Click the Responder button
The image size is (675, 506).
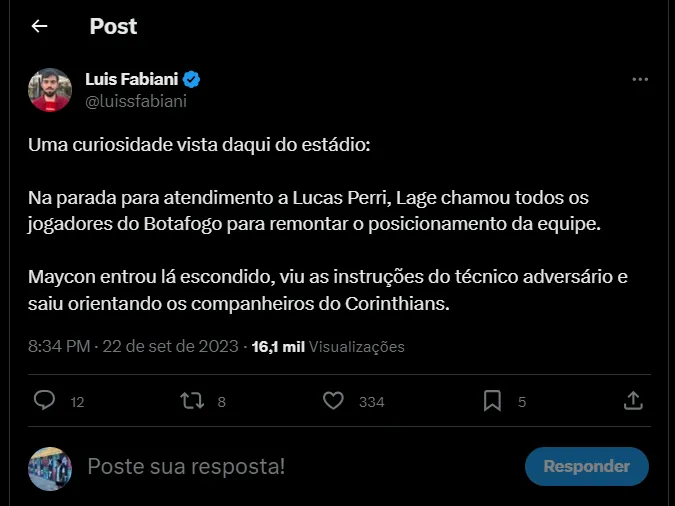[x=586, y=466]
